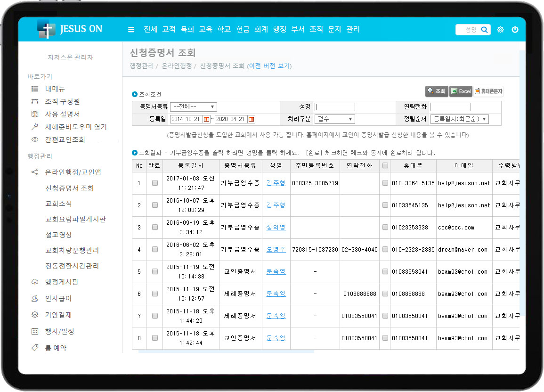This screenshot has height=392, width=544.
Task: Click the 이전 버전 보기 link
Action: (269, 66)
